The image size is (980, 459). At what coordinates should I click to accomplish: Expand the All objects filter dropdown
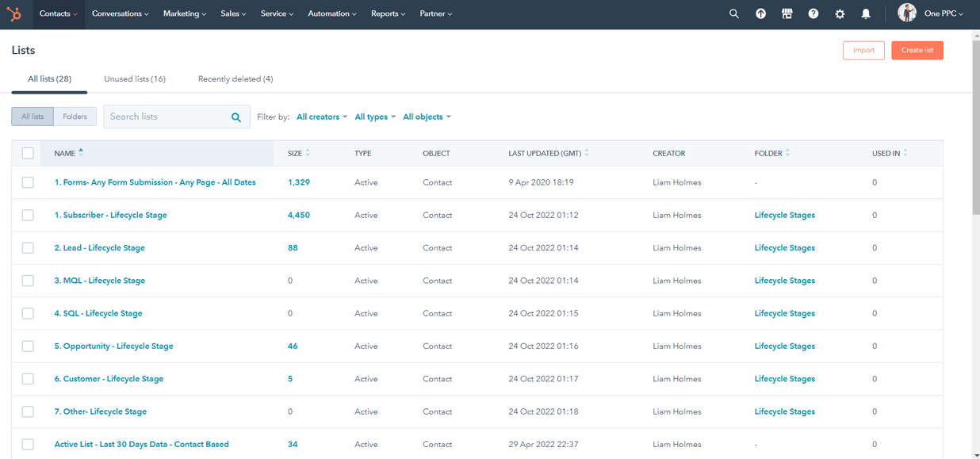pyautogui.click(x=427, y=117)
